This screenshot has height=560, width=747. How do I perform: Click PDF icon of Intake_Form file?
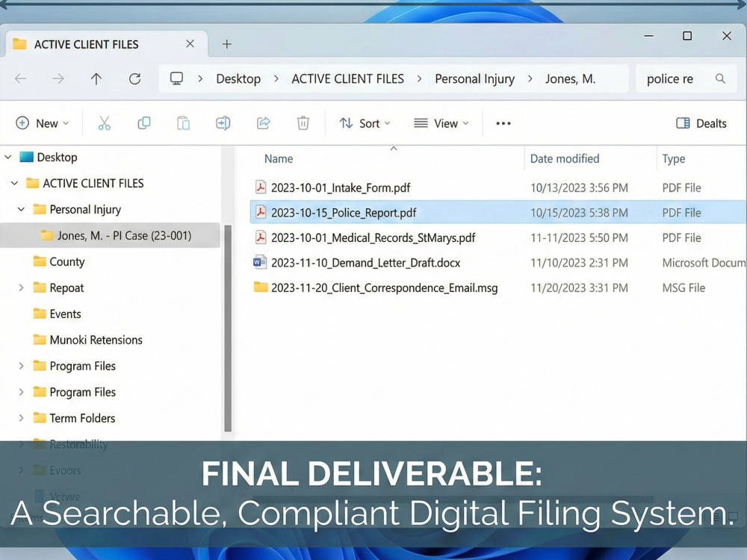pos(261,187)
